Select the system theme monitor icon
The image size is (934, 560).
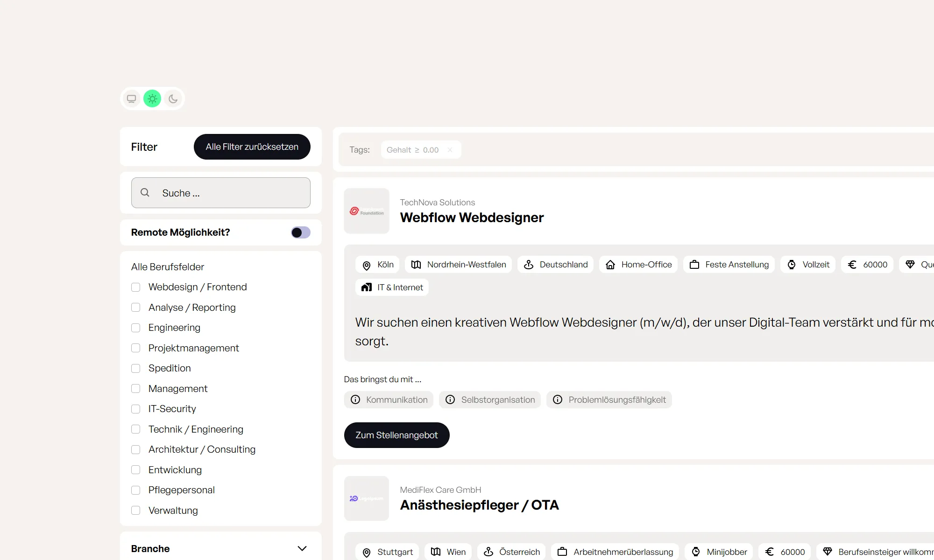[131, 98]
